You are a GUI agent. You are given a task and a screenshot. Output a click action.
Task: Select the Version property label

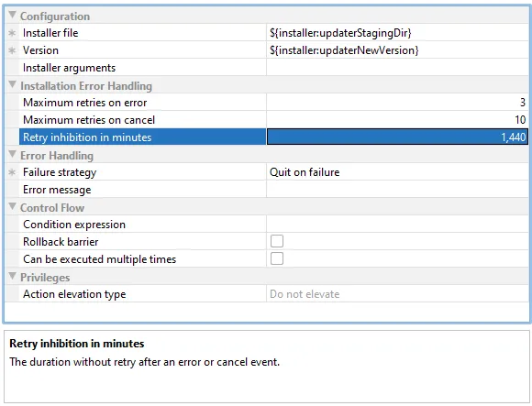pyautogui.click(x=40, y=50)
